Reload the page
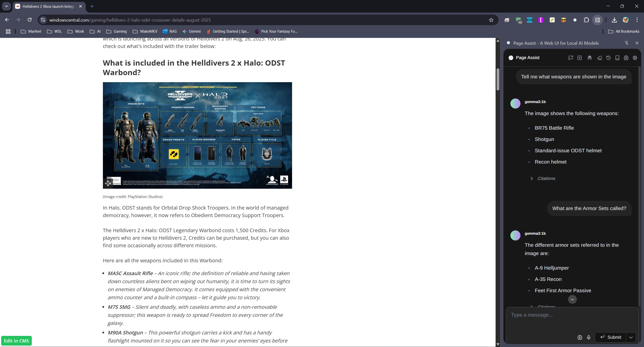This screenshot has width=644, height=347. [29, 20]
